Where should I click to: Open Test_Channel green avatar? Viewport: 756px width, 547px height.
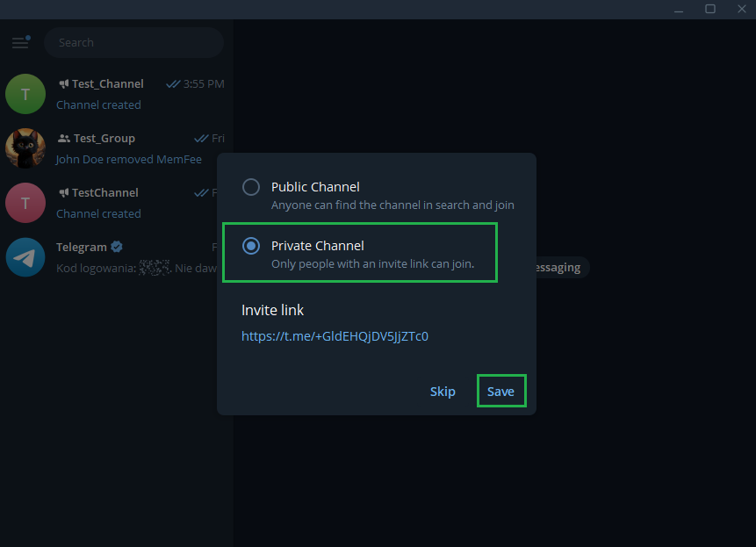(25, 94)
